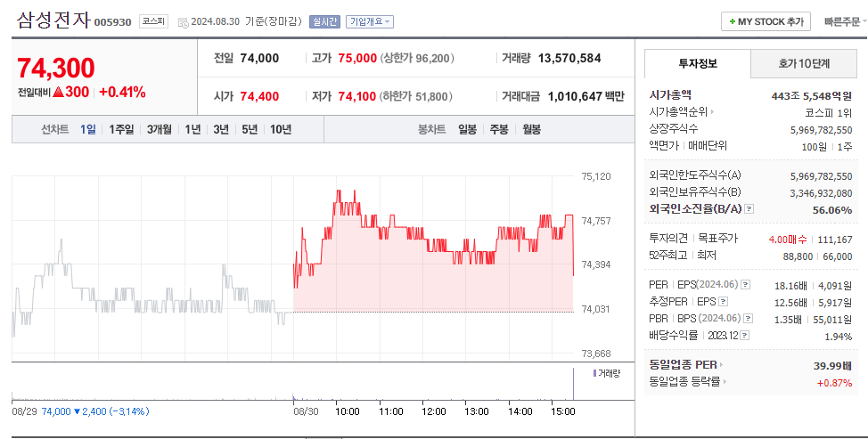
Task: Open the 기업개요 dropdown
Action: coord(370,21)
